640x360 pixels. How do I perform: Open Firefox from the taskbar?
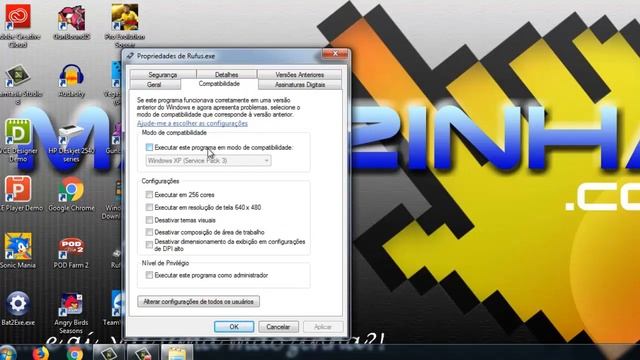click(40, 353)
